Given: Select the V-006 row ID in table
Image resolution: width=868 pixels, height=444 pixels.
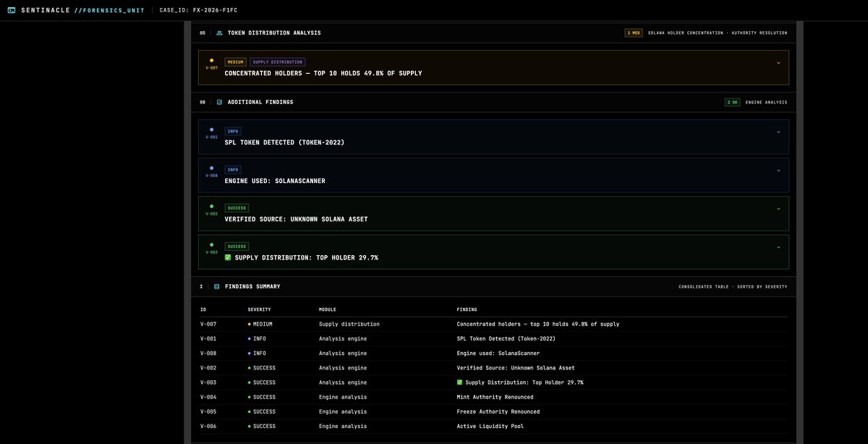Looking at the screenshot, I should 208,426.
